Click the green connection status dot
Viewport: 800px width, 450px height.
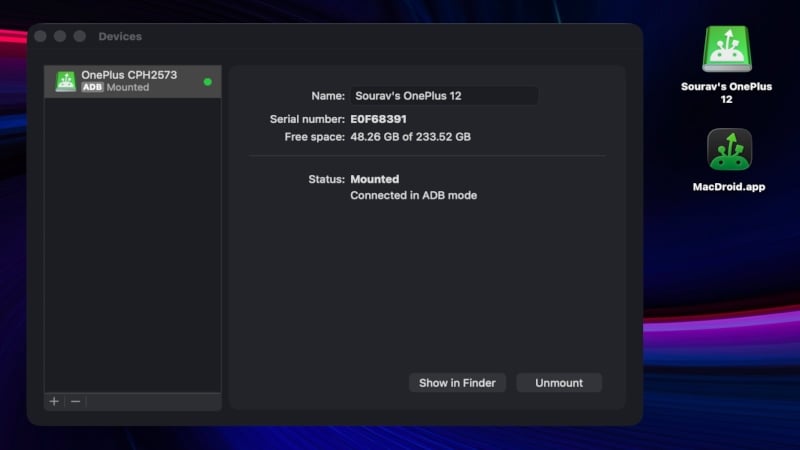[208, 82]
